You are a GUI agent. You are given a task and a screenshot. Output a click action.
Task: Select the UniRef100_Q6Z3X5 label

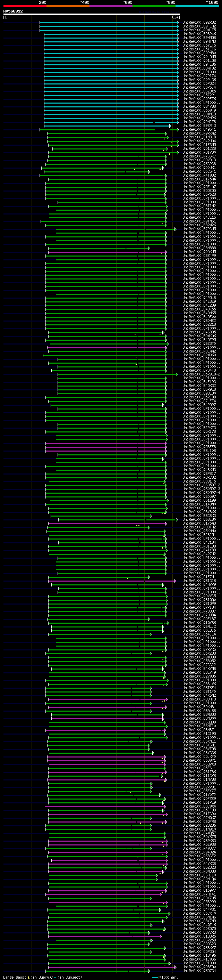(199, 91)
